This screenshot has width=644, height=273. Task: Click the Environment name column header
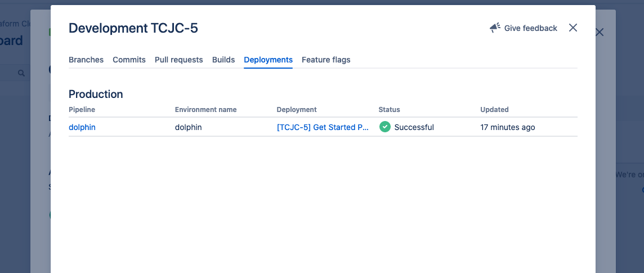pos(206,110)
